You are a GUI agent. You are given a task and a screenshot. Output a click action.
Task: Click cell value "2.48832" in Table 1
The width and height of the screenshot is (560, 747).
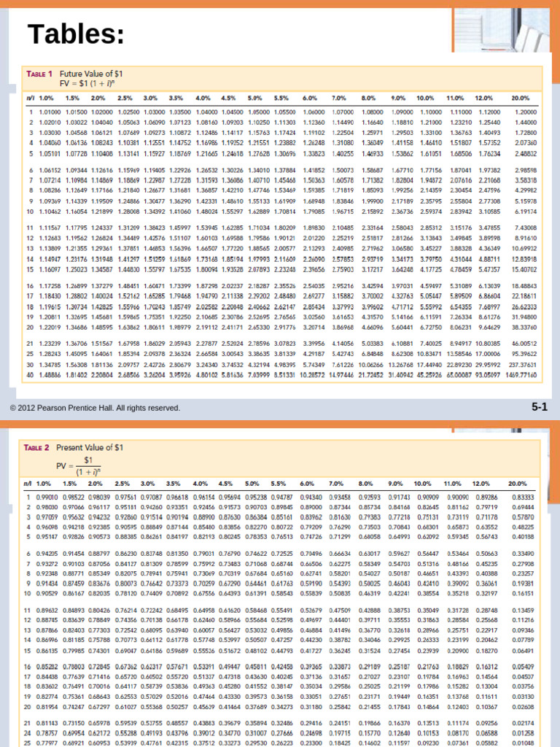[526, 154]
